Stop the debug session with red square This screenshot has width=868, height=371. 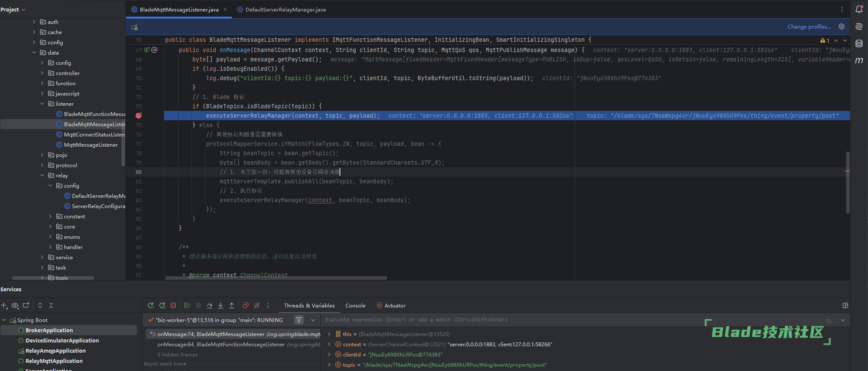tap(173, 305)
